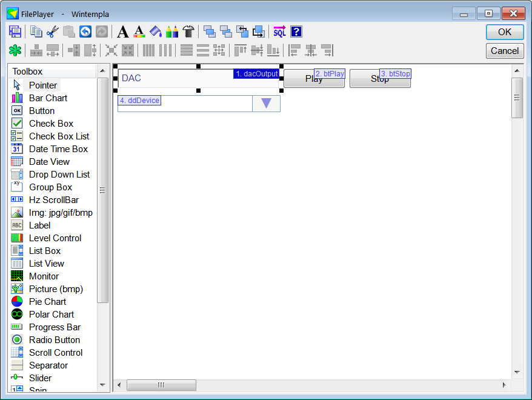Click the 2. btPlay tag label
The image size is (532, 400).
click(x=330, y=73)
